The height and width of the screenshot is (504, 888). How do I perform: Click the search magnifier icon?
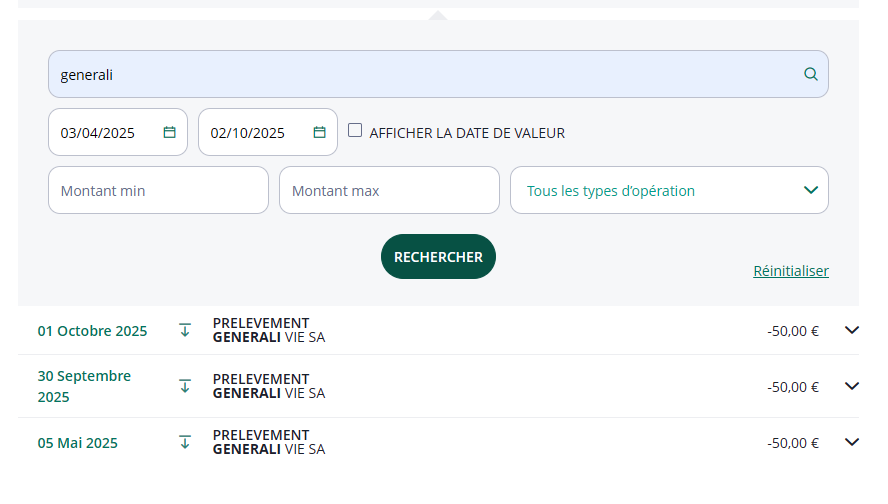[x=811, y=74]
